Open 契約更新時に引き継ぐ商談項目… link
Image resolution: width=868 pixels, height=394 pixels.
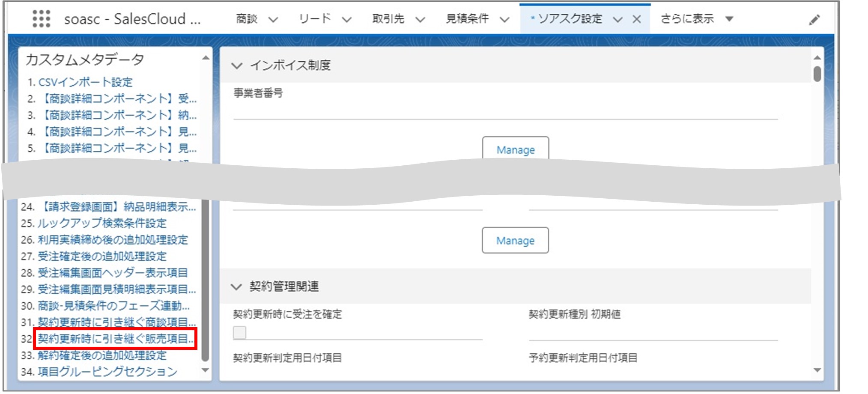point(116,322)
